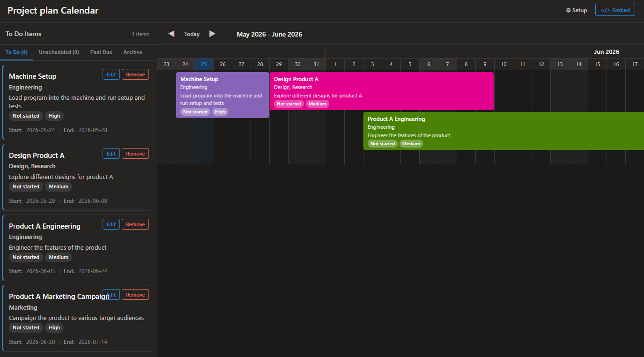Screen dimensions: 644x357
Task: Click Medium badge on green calendar bar
Action: (411, 144)
